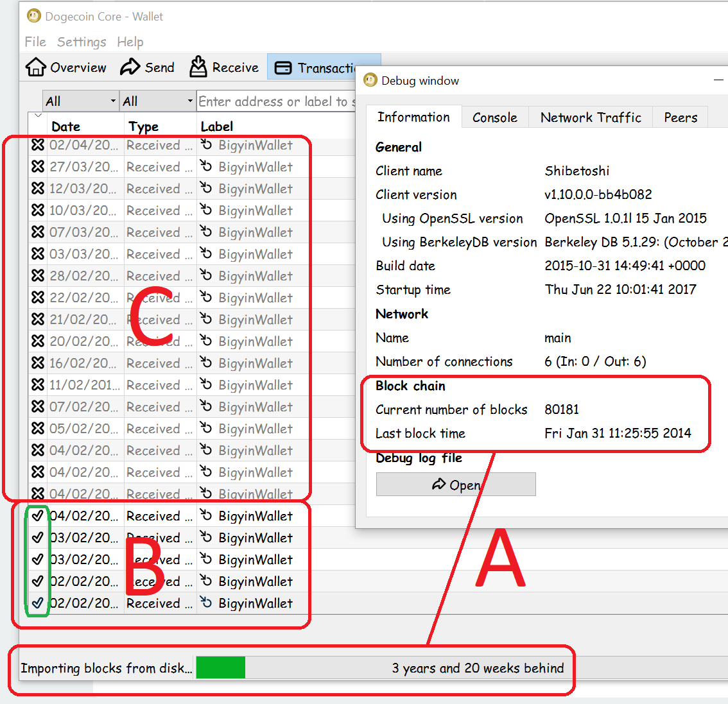
Task: Open the Receive page
Action: [224, 67]
